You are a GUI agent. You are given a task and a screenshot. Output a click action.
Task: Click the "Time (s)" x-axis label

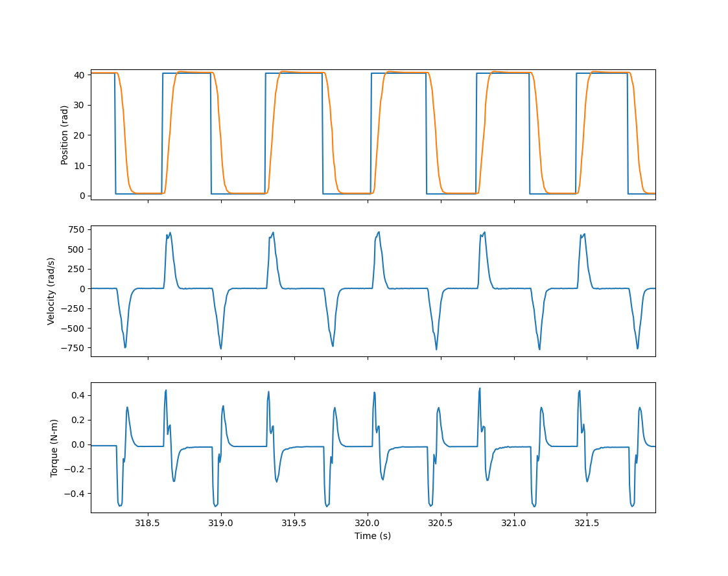(372, 536)
